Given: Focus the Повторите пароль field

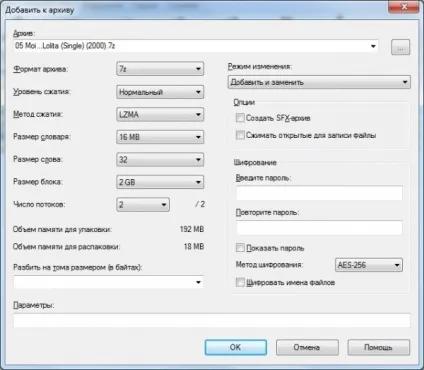Looking at the screenshot, I should click(319, 228).
